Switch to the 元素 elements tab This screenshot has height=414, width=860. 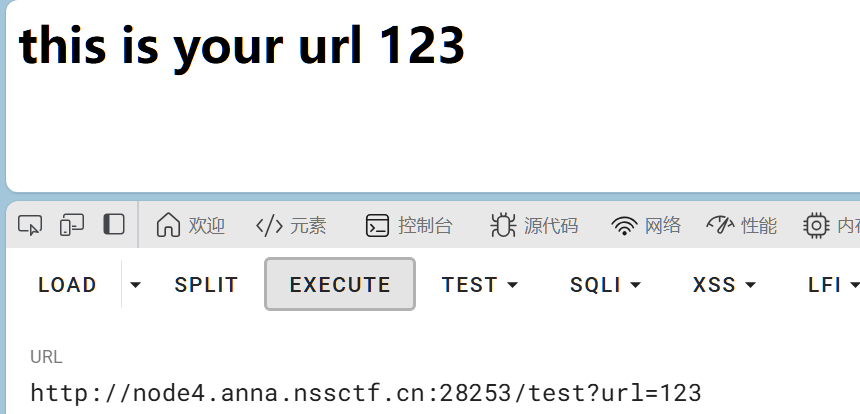point(291,225)
